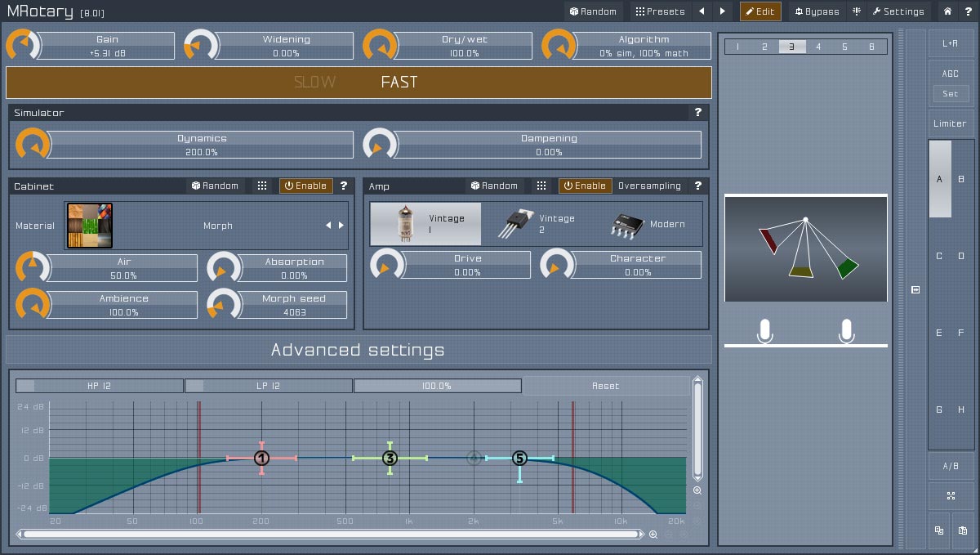This screenshot has width=980, height=555.
Task: Click the left microphone icon
Action: pos(764,331)
